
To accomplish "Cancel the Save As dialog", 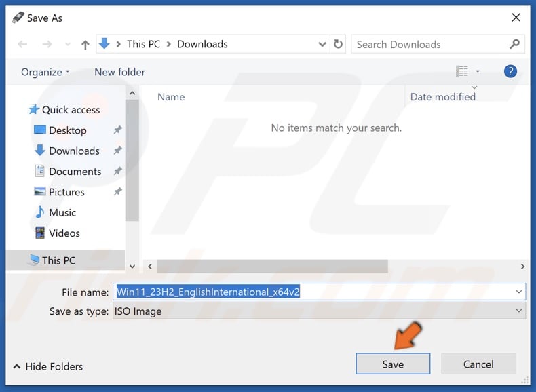I will tap(478, 364).
